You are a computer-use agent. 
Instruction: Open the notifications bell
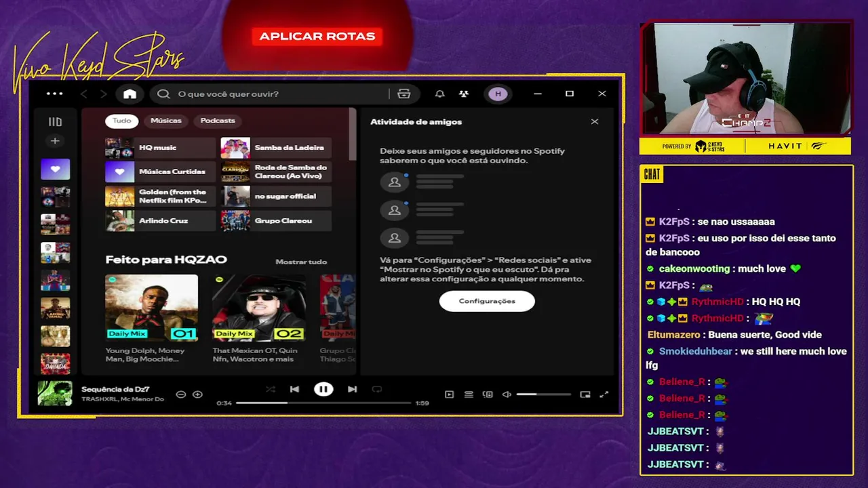tap(439, 94)
